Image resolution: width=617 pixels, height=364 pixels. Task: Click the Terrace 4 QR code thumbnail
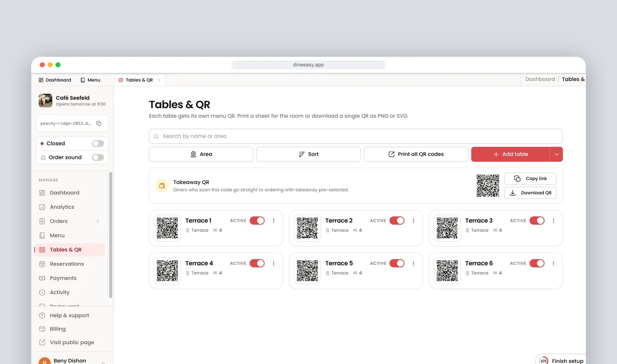tap(167, 270)
